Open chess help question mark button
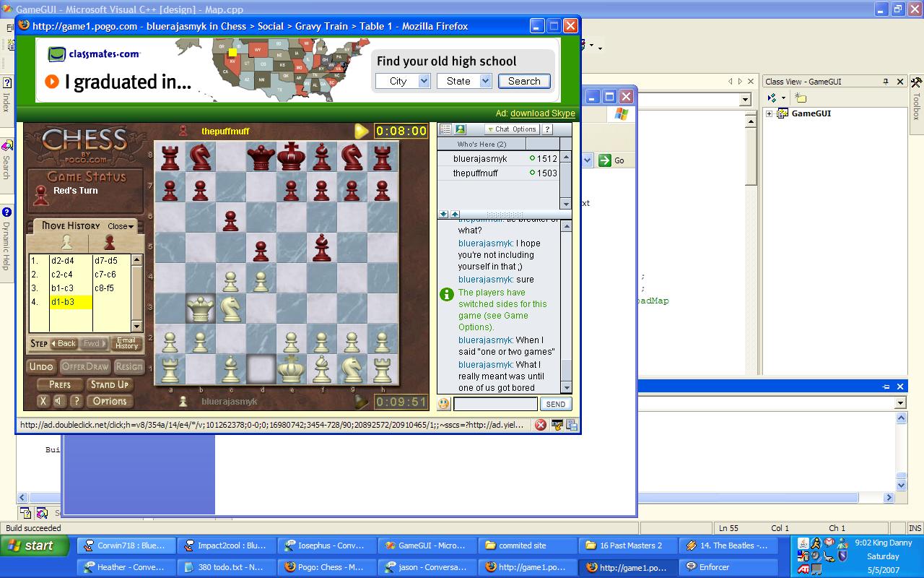The height and width of the screenshot is (578, 924). tap(76, 402)
